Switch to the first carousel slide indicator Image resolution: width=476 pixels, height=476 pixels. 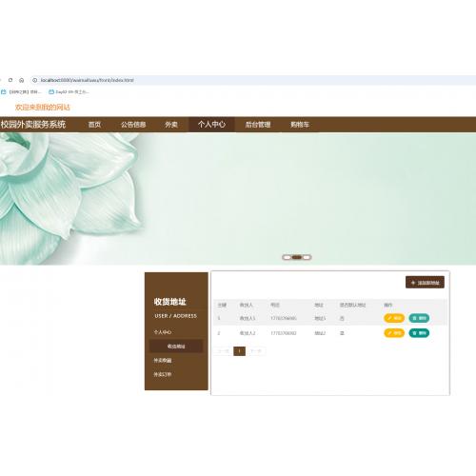coord(287,257)
